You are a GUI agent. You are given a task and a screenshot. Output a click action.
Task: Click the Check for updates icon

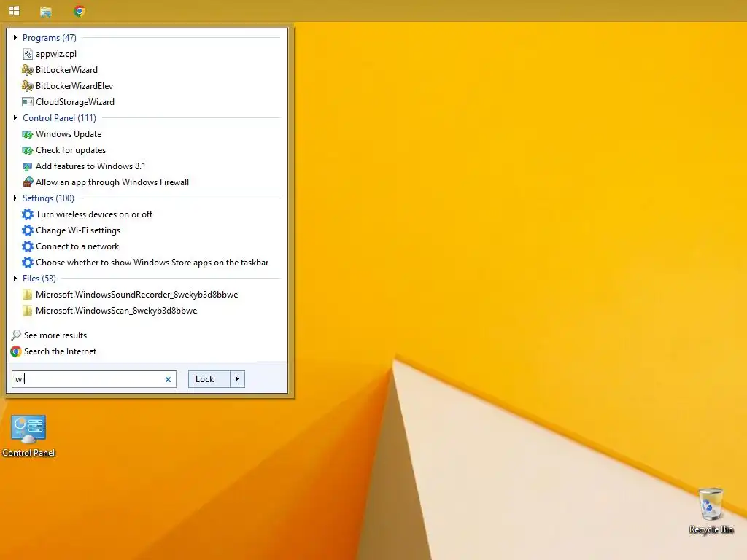pyautogui.click(x=28, y=150)
